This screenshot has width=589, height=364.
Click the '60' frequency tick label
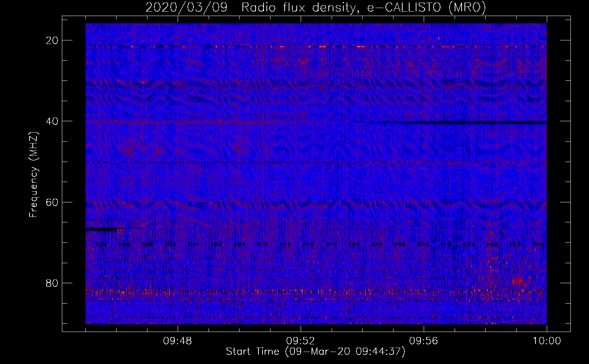[52, 202]
